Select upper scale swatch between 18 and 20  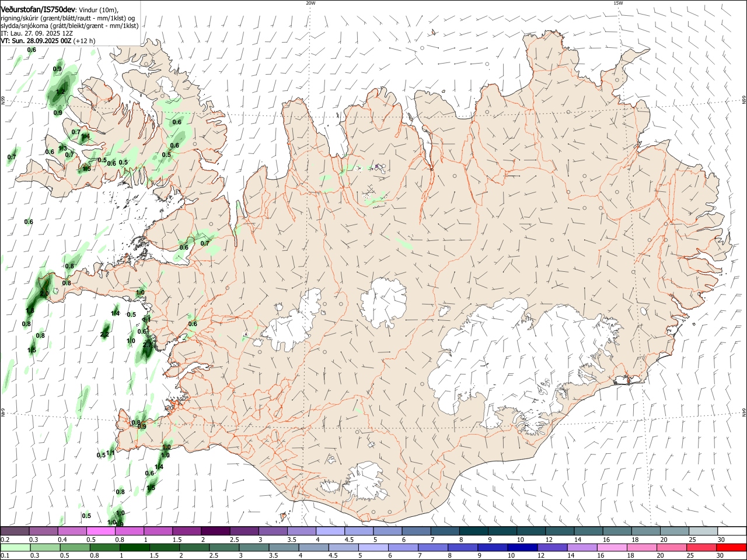(x=646, y=531)
